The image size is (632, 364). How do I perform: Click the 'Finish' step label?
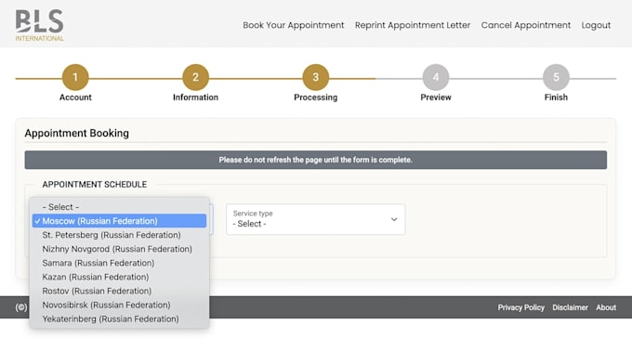point(556,97)
